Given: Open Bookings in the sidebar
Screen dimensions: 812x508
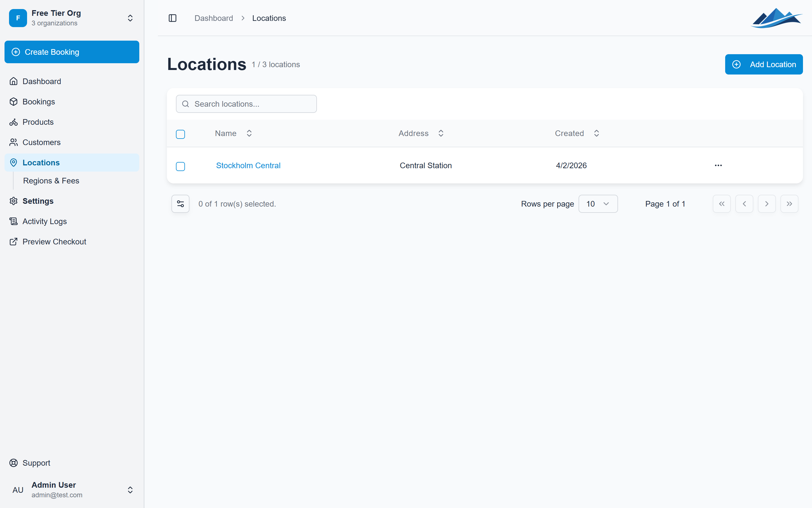Looking at the screenshot, I should point(72,102).
